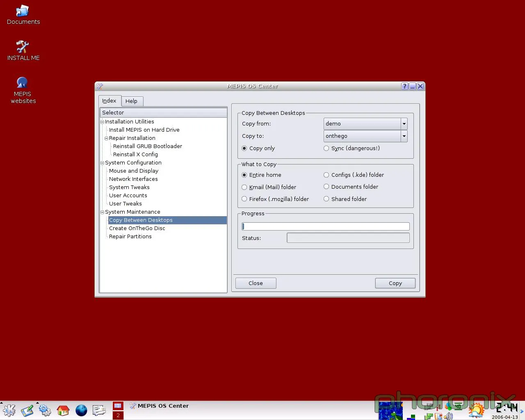
Task: Click the Close button
Action: (256, 283)
